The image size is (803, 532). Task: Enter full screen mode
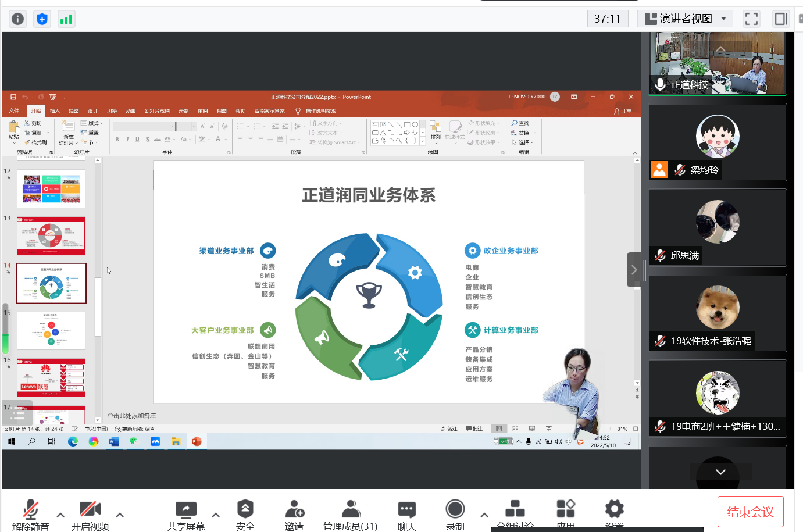(751, 19)
